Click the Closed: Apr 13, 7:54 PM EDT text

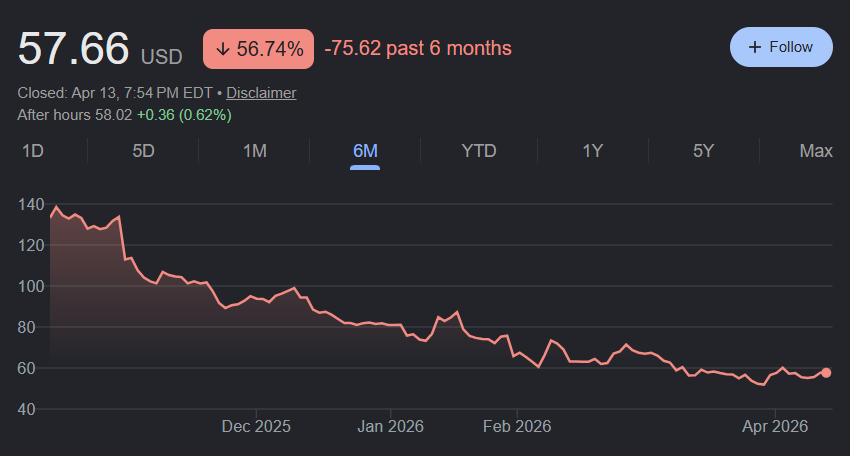click(115, 93)
